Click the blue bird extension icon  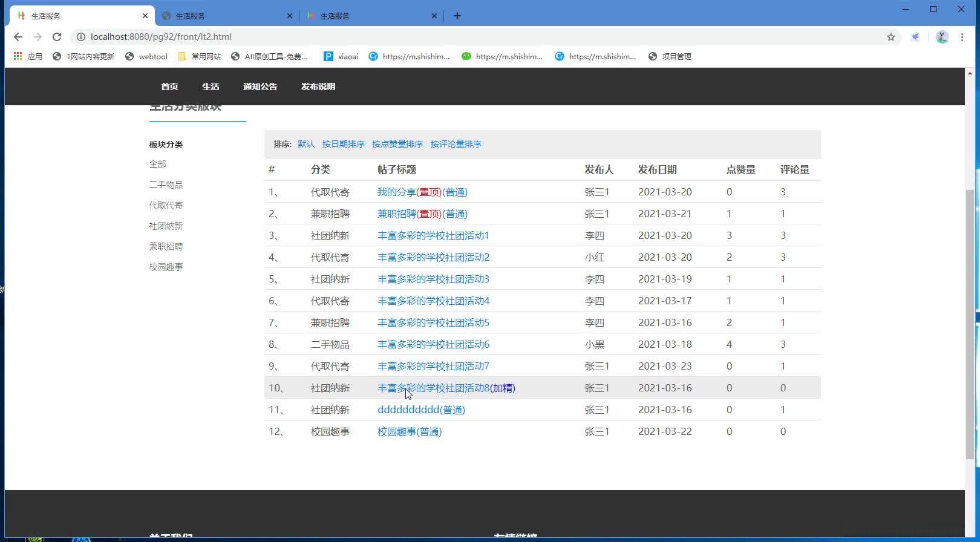point(916,37)
